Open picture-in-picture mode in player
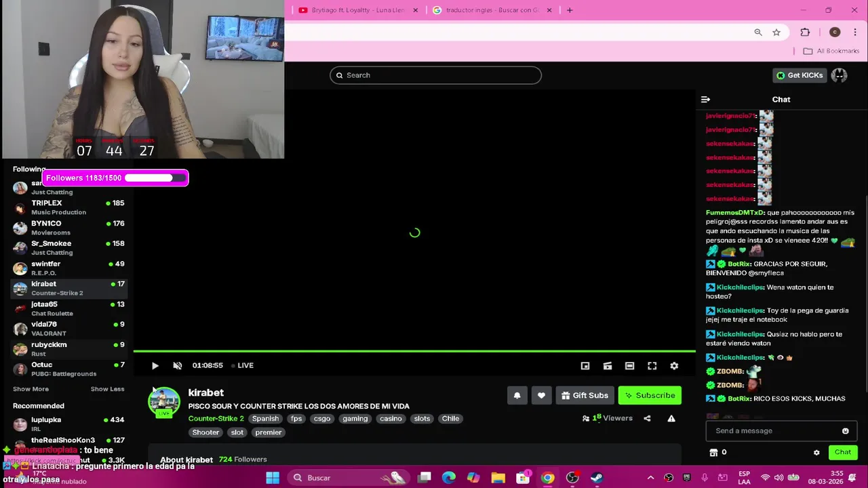This screenshot has height=488, width=868. (x=585, y=366)
